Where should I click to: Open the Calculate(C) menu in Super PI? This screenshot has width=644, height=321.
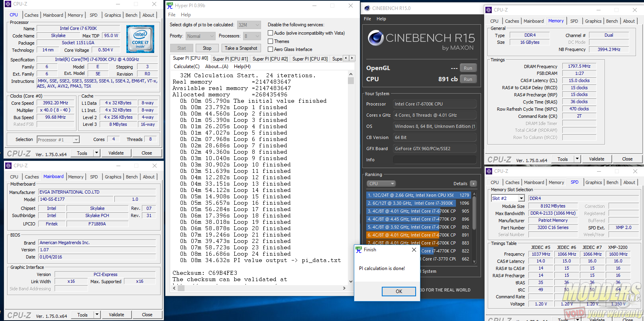[x=187, y=67]
